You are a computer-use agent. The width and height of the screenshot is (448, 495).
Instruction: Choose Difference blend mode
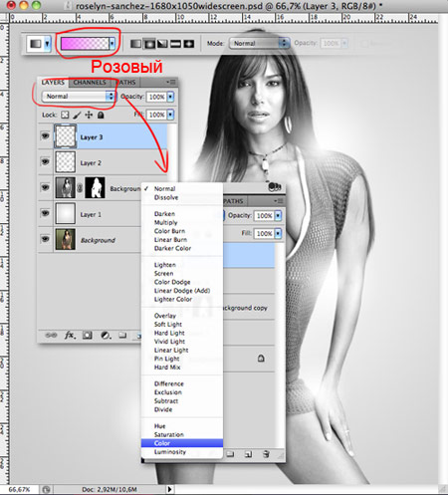tap(168, 383)
